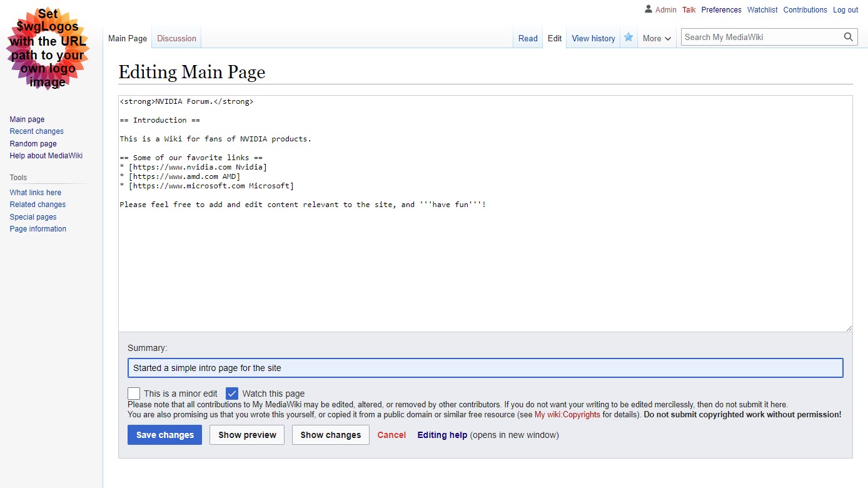Click the Summary input field
868x488 pixels.
pos(485,368)
